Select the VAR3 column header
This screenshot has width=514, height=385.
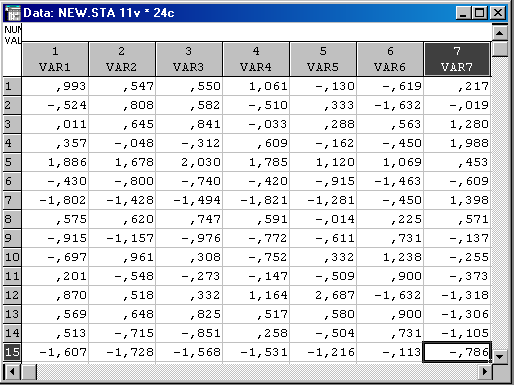point(189,59)
